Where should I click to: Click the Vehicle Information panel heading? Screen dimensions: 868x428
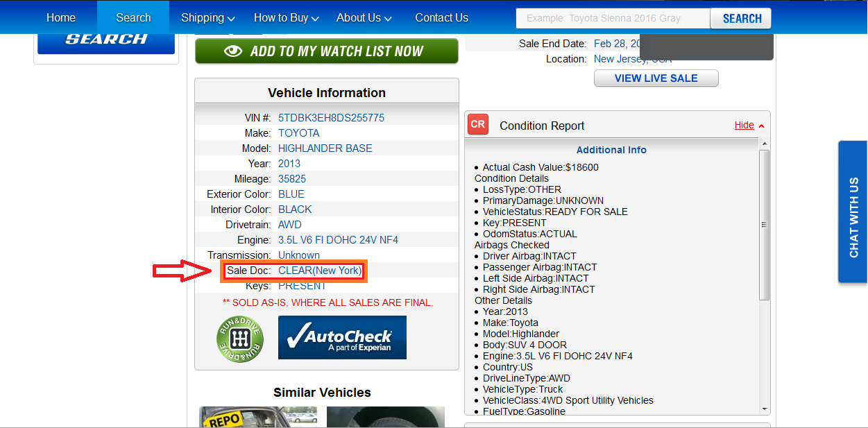[327, 93]
